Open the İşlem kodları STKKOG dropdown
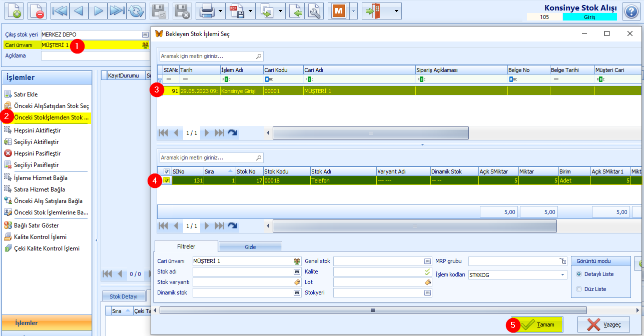This screenshot has width=644, height=336. tap(563, 274)
